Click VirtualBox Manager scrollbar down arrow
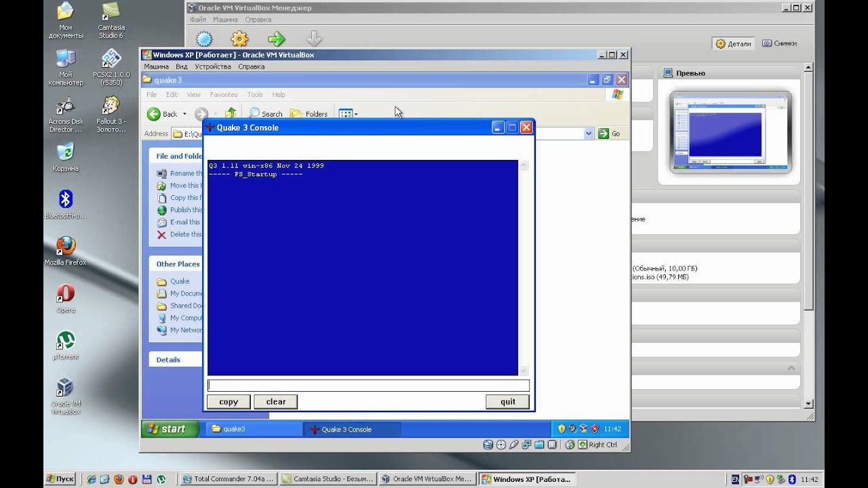This screenshot has height=488, width=868. tap(808, 403)
